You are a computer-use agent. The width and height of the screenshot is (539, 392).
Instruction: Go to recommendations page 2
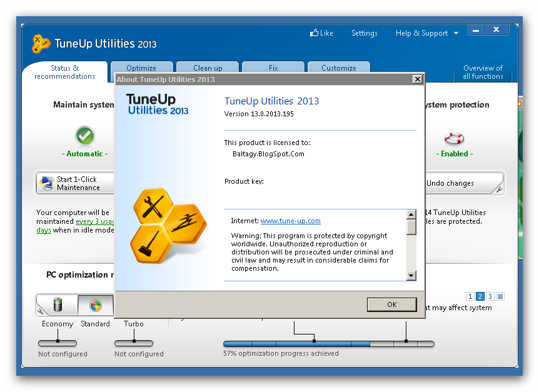[x=480, y=296]
